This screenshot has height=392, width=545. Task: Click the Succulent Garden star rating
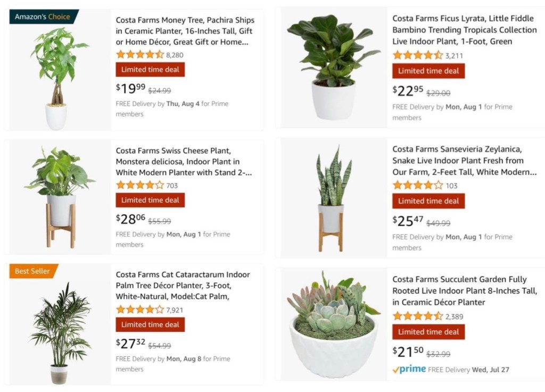click(417, 316)
